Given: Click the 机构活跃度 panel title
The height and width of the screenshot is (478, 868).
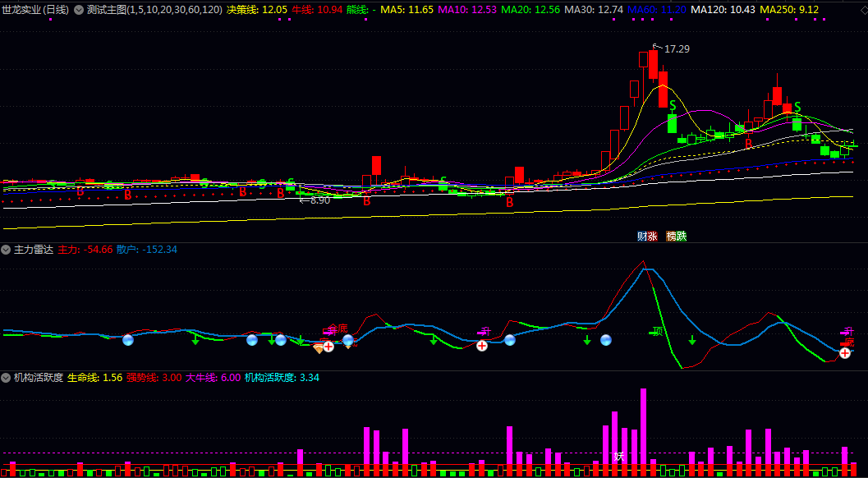Looking at the screenshot, I should pyautogui.click(x=39, y=378).
